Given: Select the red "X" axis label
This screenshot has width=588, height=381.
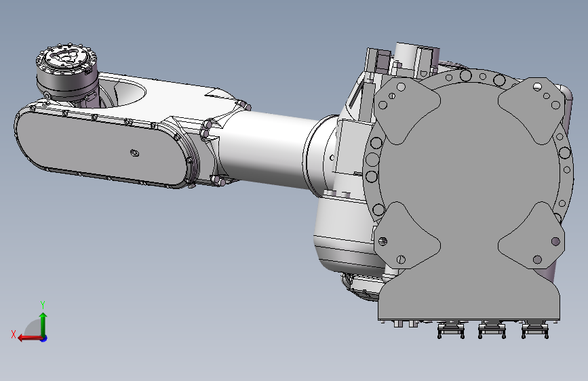Looking at the screenshot, I should point(14,334).
